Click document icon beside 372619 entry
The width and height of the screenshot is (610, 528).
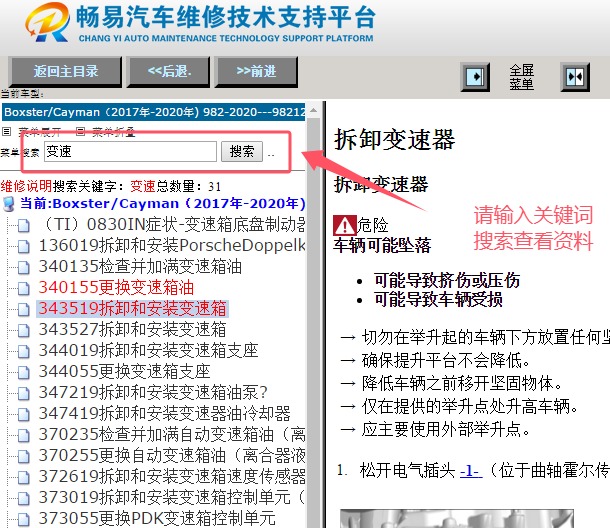coord(24,478)
